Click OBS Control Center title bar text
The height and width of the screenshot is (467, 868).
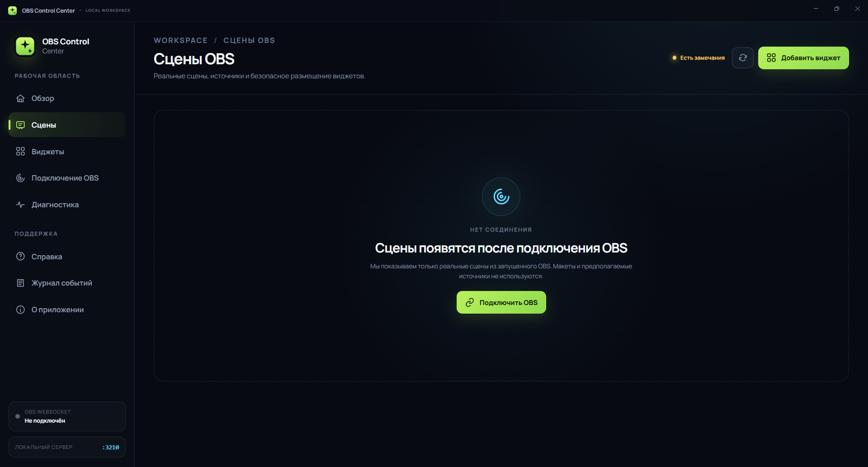[48, 10]
